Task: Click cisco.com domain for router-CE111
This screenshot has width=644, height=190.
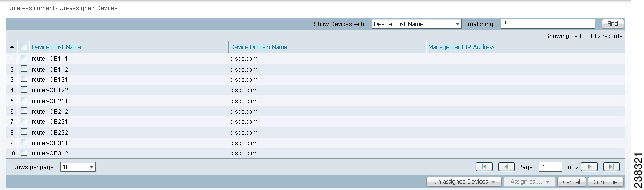Action: coord(244,59)
